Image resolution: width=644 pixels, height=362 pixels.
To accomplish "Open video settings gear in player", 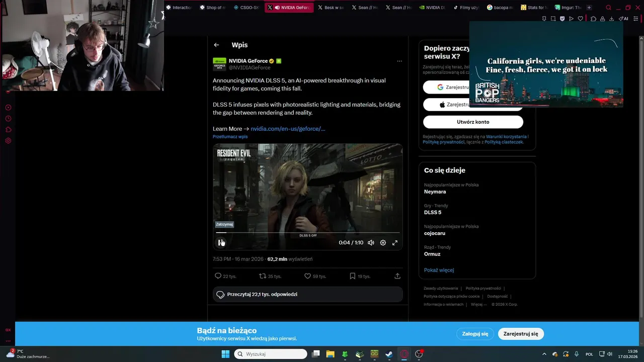I will tap(383, 243).
